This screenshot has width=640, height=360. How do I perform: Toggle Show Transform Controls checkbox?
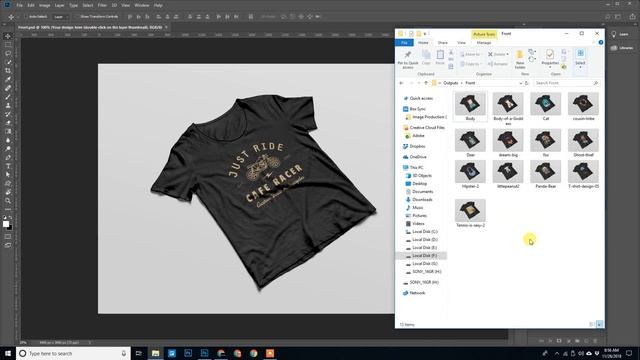click(76, 17)
